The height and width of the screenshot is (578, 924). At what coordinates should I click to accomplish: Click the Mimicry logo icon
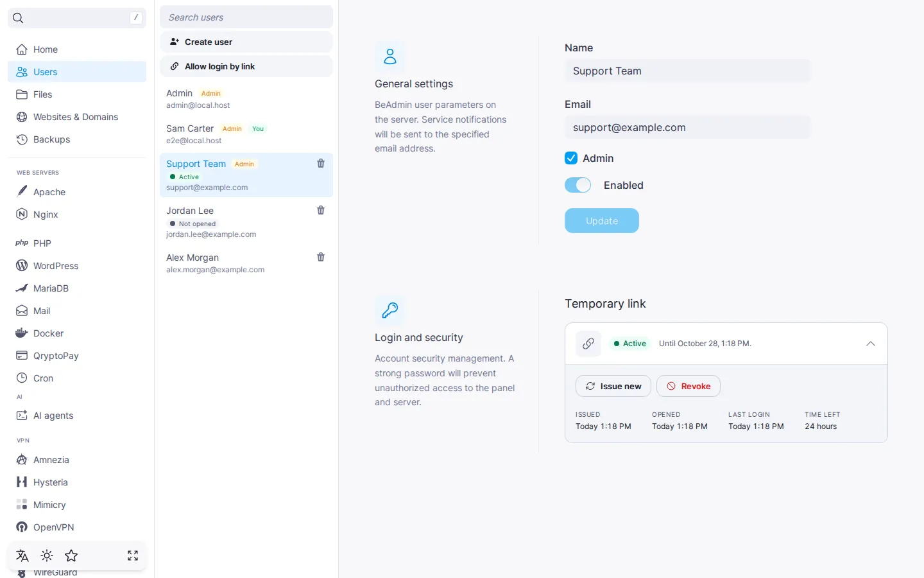tap(22, 505)
